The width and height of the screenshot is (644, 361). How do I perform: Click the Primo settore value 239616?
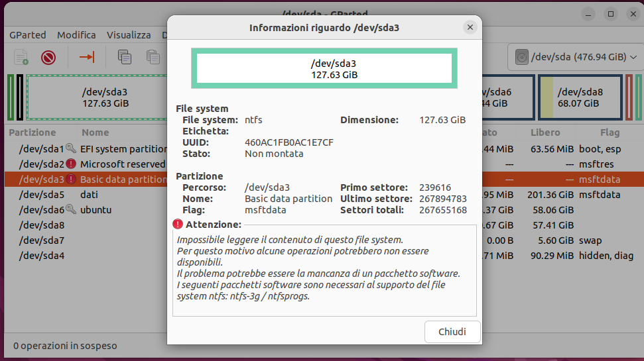point(435,187)
